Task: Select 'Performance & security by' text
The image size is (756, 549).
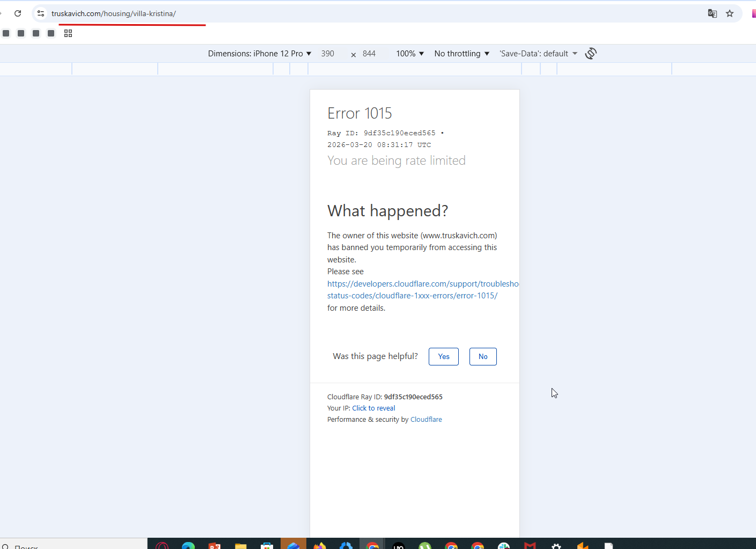Action: coord(368,420)
